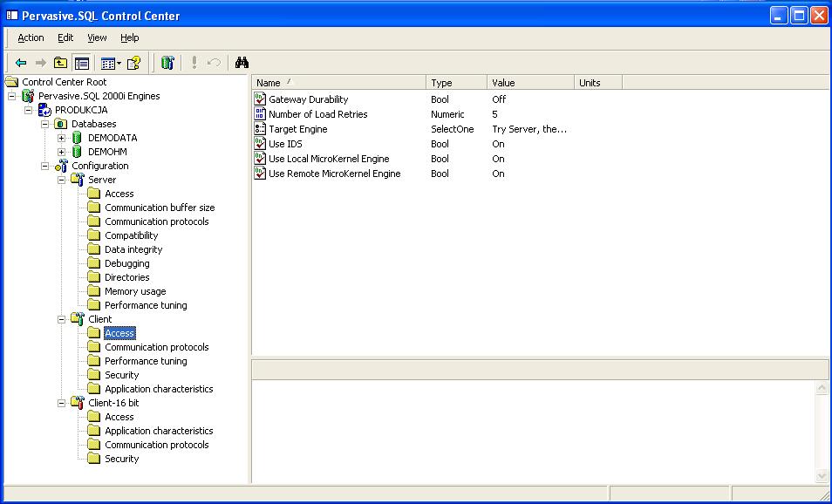Click the Back arrow toolbar icon
This screenshot has width=832, height=504.
(21, 63)
